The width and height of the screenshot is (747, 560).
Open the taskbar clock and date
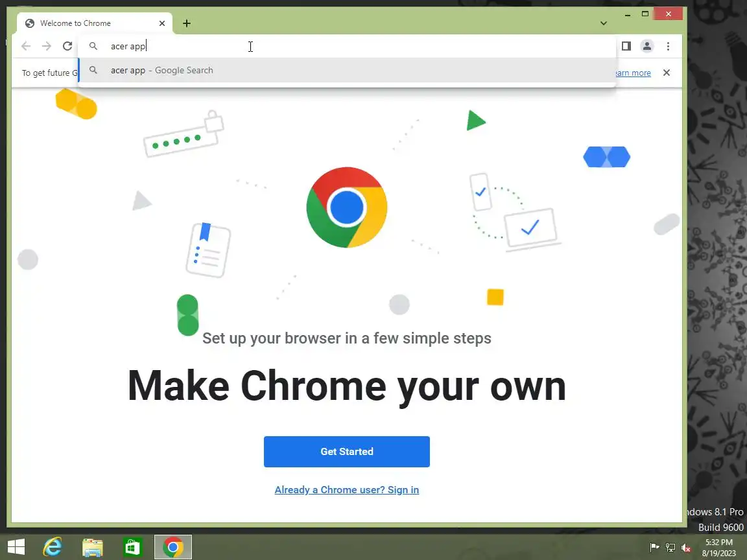click(719, 548)
